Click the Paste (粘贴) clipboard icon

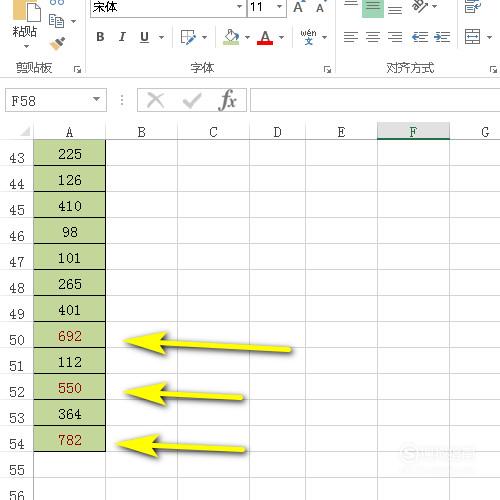[x=27, y=11]
